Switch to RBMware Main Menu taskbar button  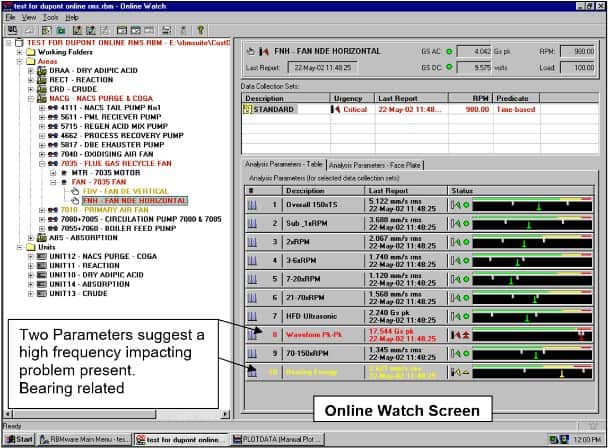pyautogui.click(x=84, y=439)
